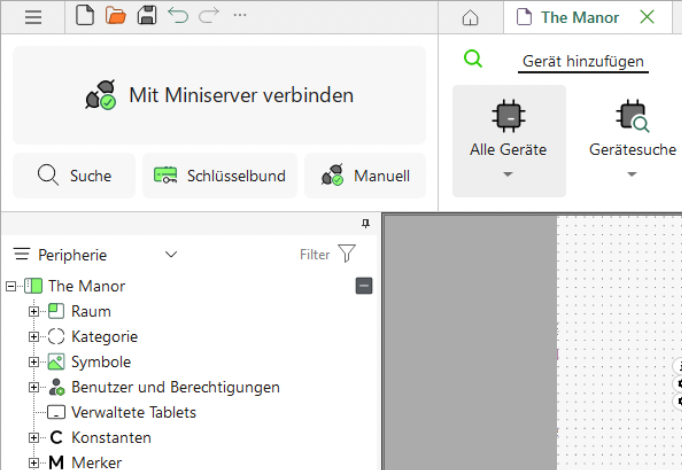This screenshot has height=470, width=682.
Task: Open more toolbar options ellipsis
Action: tap(240, 15)
